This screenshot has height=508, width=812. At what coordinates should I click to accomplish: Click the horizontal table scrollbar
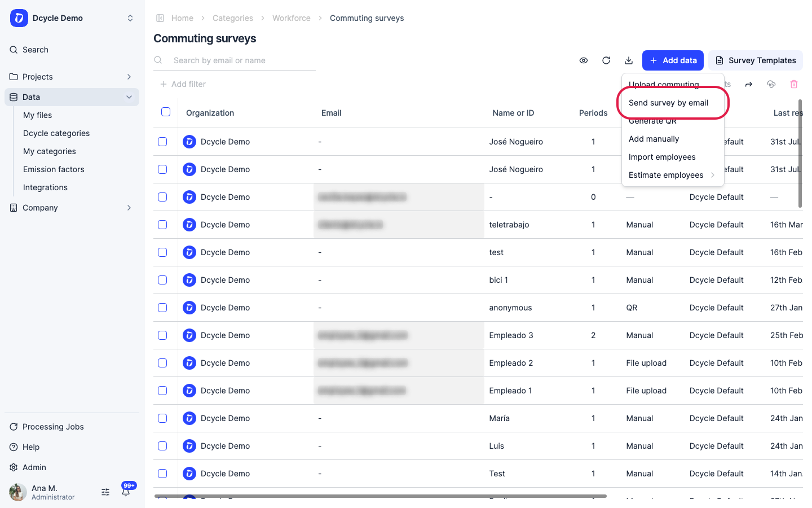(x=381, y=496)
